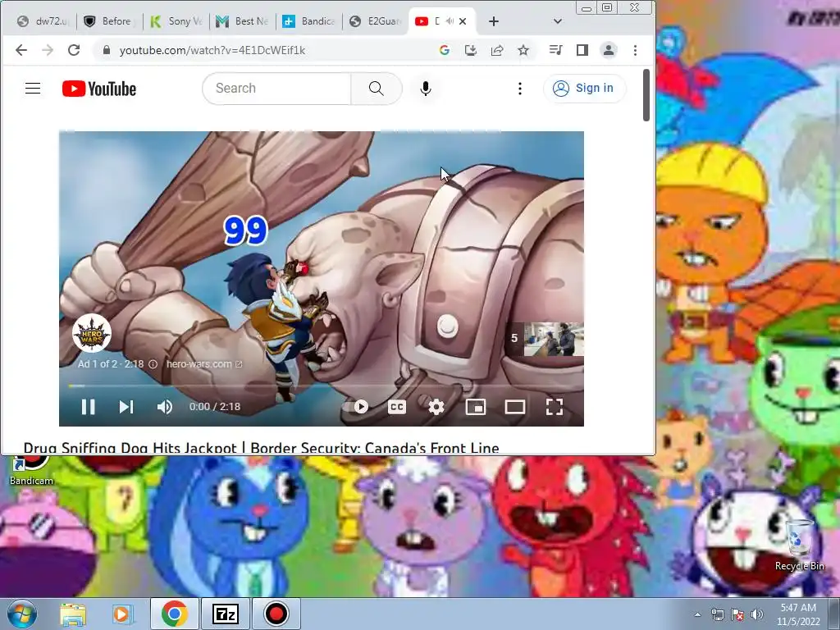Screen dimensions: 840x630
Task: Enable theater mode in the player
Action: (x=515, y=407)
